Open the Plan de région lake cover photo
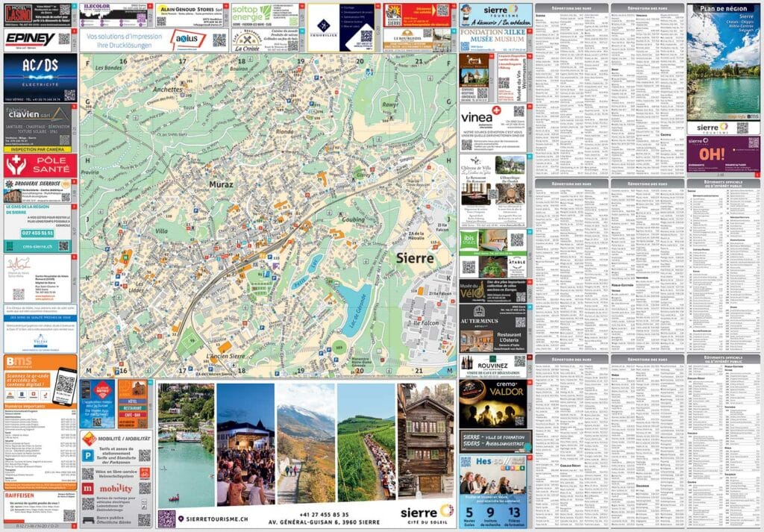 (x=723, y=63)
